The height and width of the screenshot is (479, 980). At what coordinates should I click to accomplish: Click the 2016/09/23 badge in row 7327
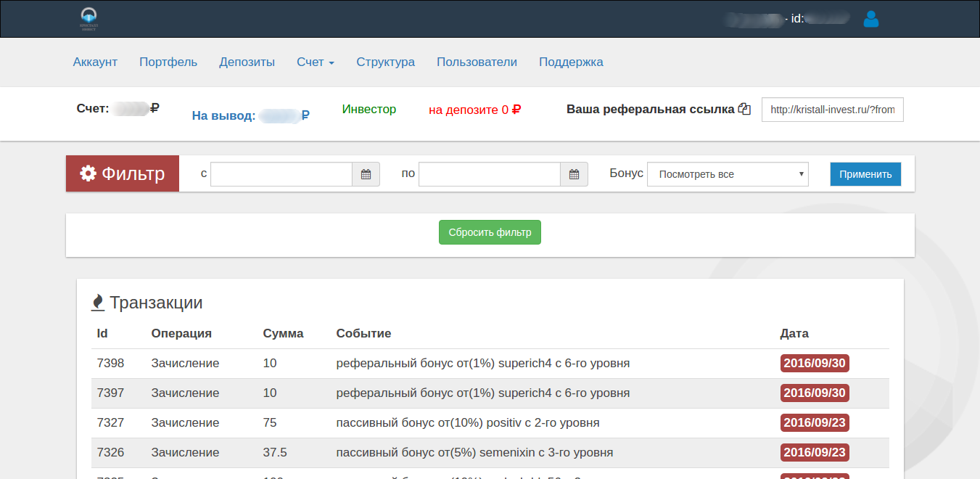(815, 422)
